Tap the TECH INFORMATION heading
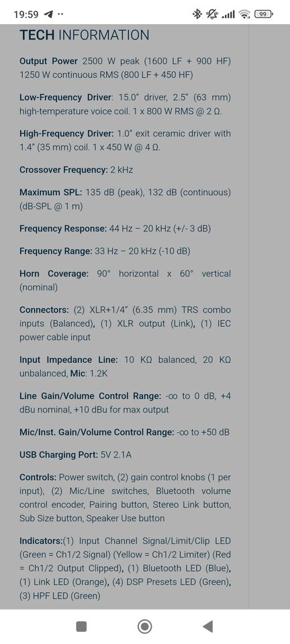The width and height of the screenshot is (290, 644). coord(84,36)
